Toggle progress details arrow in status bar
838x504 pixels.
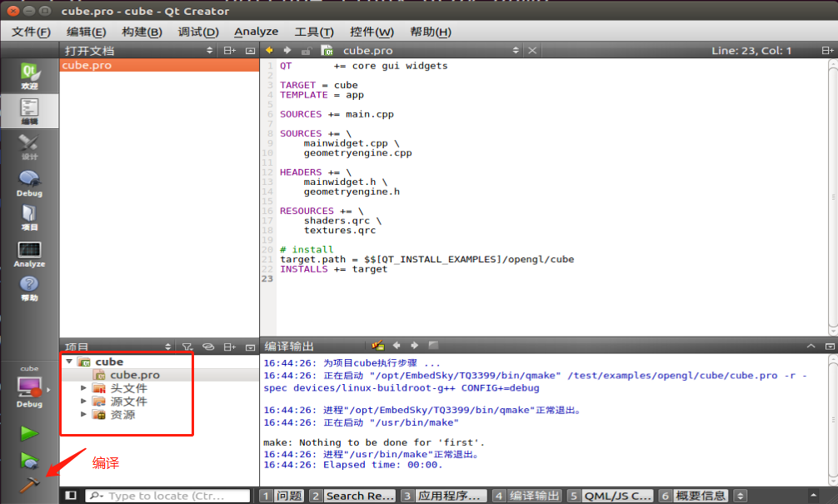(813, 496)
